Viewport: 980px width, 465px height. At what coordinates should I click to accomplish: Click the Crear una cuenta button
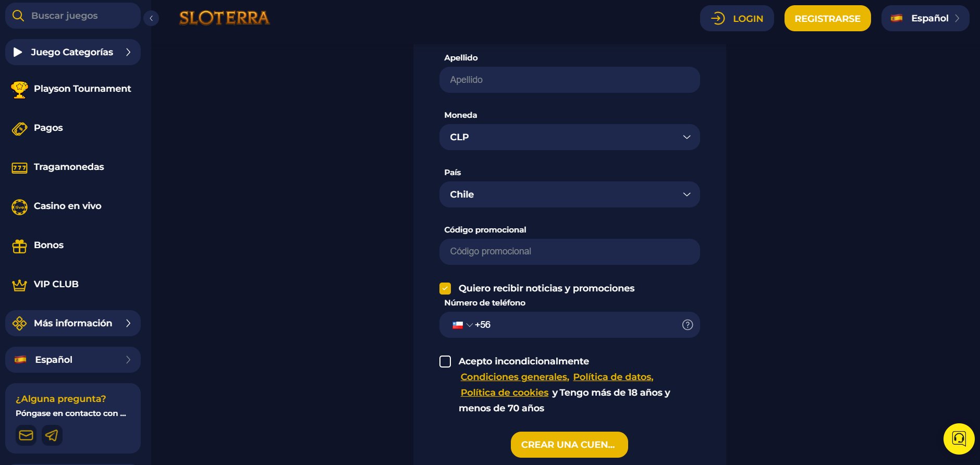[569, 445]
